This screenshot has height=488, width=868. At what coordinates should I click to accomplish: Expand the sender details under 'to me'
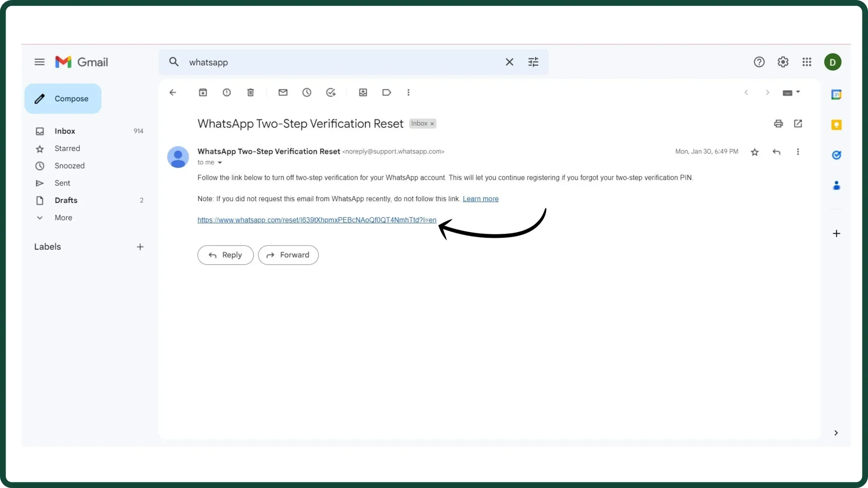tap(220, 162)
